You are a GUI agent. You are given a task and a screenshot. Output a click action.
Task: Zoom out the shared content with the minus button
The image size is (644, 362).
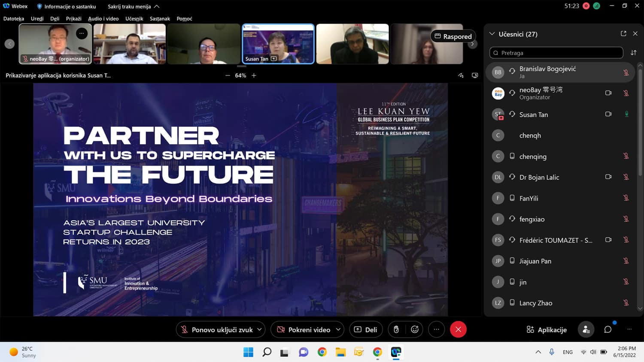pyautogui.click(x=228, y=75)
